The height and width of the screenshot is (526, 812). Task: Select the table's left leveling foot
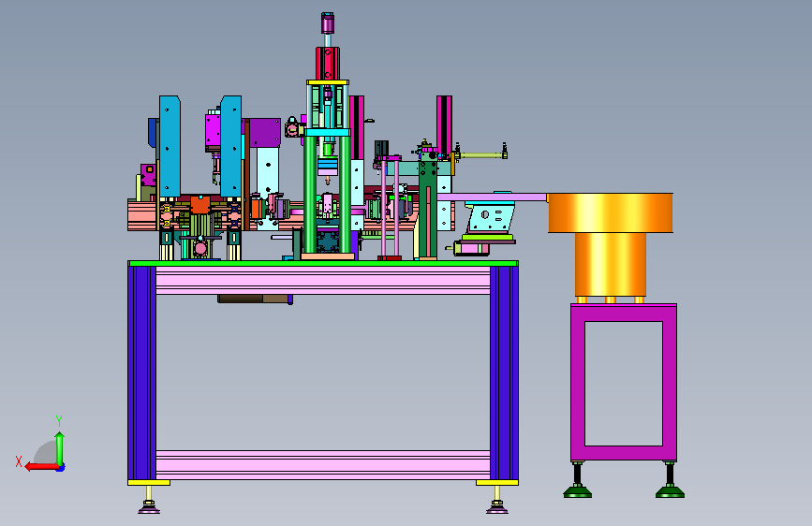(x=149, y=506)
